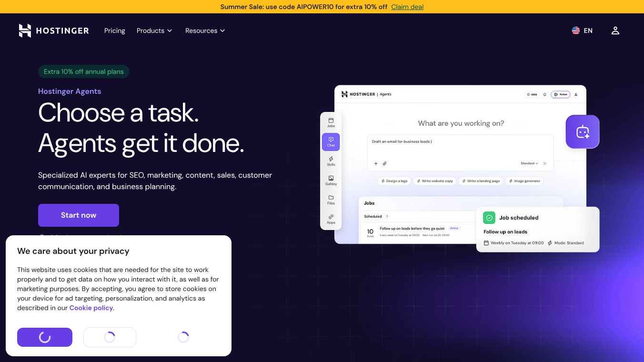
Task: Click the Mode: Standard label on the notification
Action: point(569,243)
